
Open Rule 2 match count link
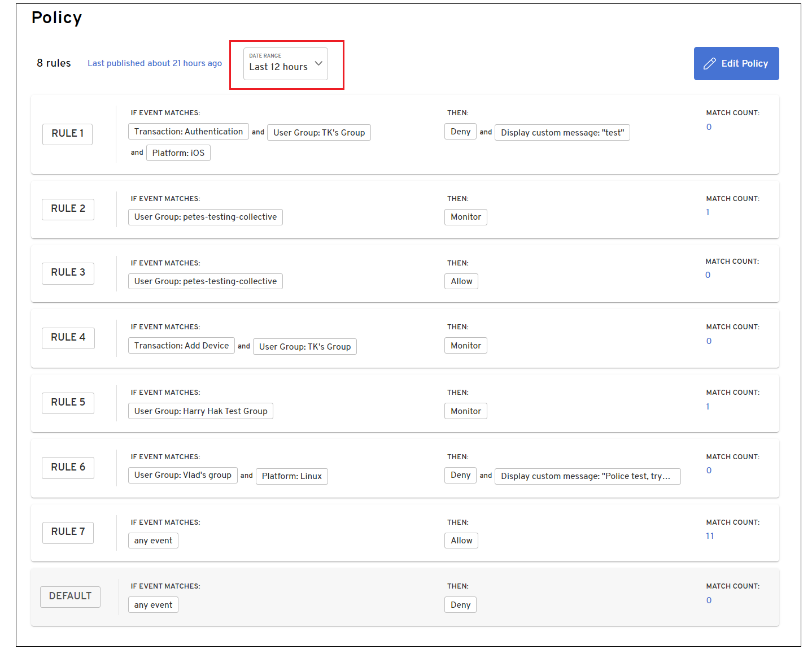click(708, 212)
